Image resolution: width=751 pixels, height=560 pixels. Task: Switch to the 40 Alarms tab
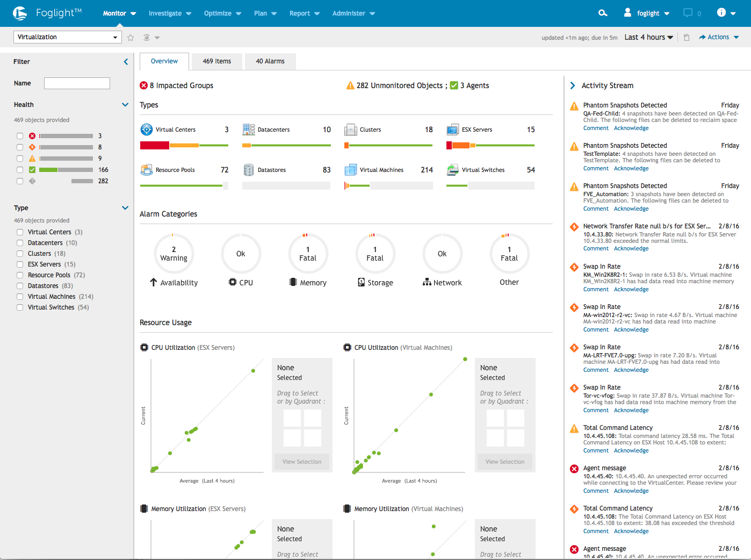(270, 61)
